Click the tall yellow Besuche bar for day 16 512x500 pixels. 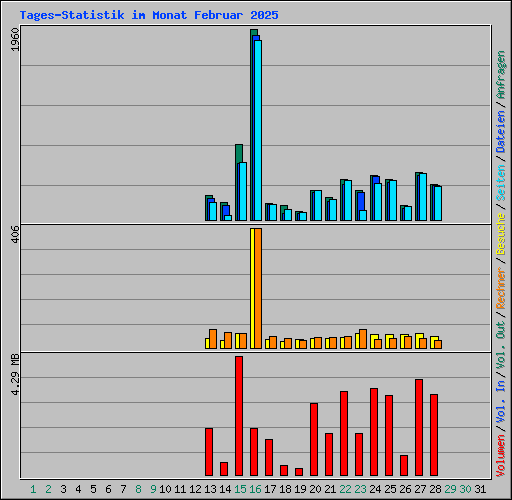click(253, 288)
